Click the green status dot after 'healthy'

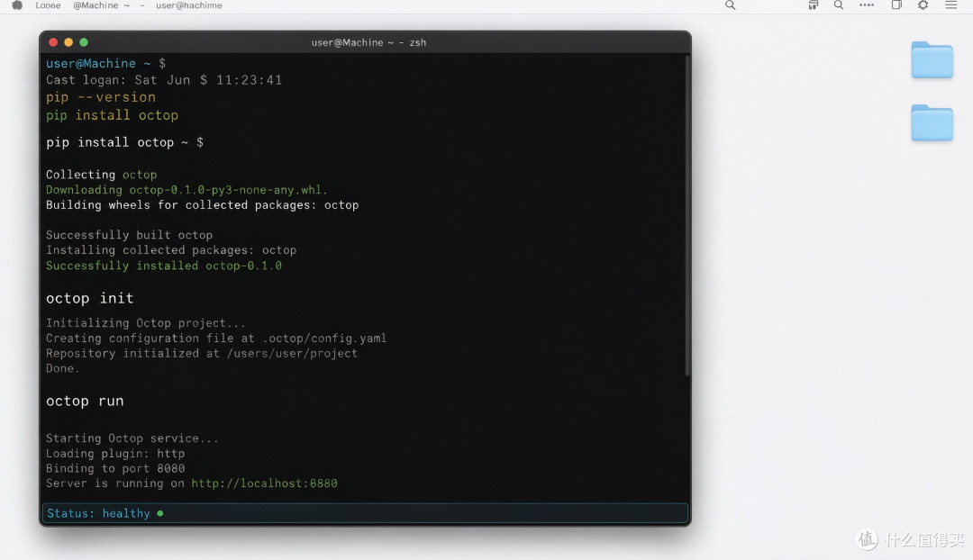(x=160, y=513)
